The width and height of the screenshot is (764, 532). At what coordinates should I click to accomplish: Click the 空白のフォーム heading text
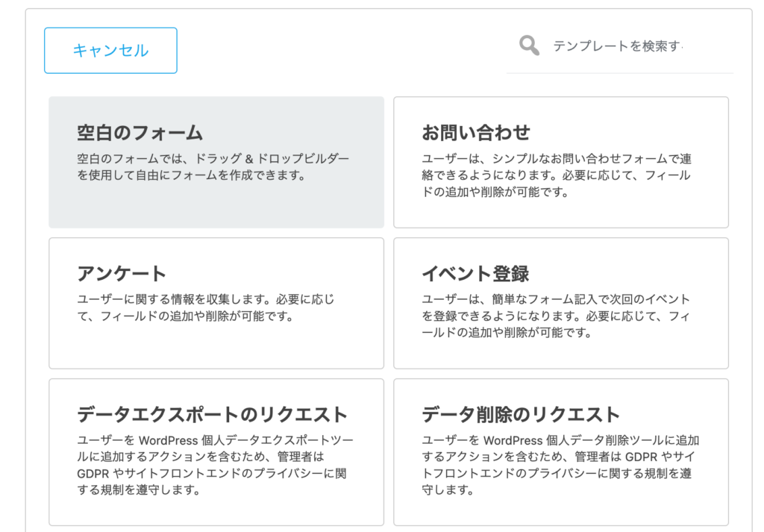140,133
